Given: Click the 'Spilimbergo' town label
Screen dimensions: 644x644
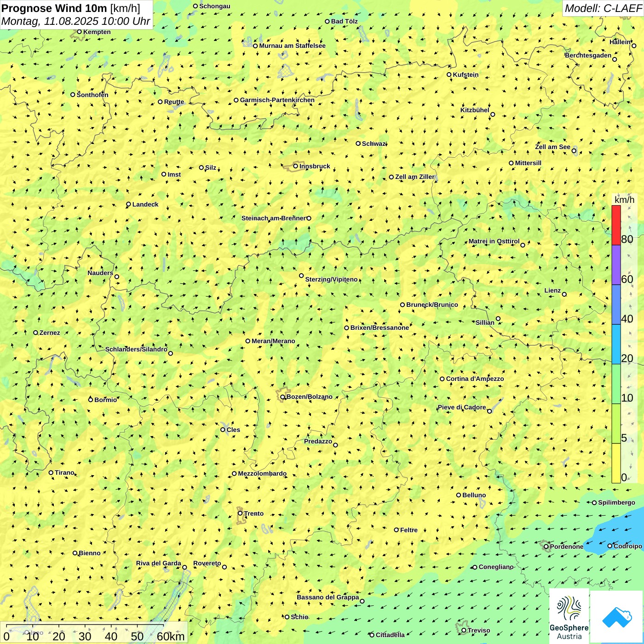Looking at the screenshot, I should pos(616,502).
